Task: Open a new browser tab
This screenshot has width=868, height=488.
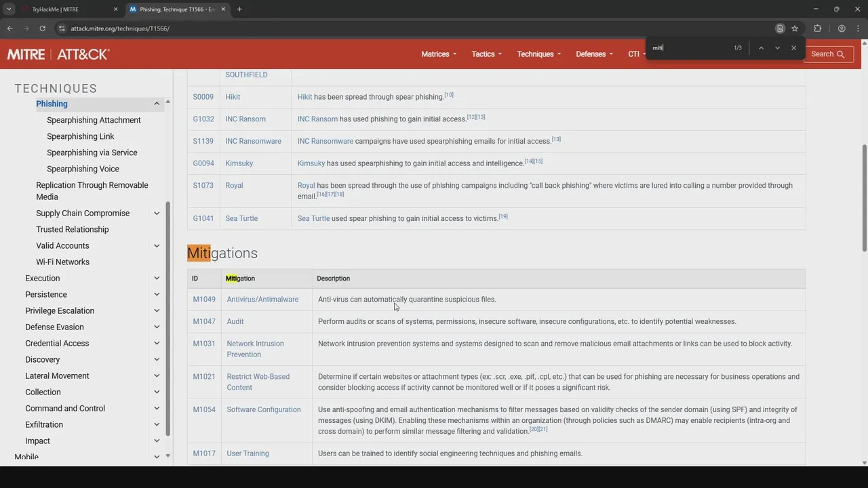Action: 239,9
